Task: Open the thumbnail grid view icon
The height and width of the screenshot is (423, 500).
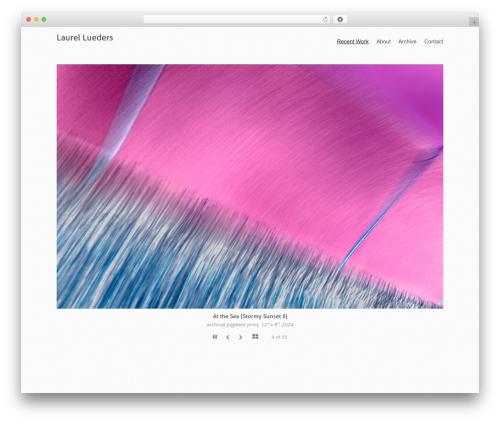Action: [x=255, y=337]
